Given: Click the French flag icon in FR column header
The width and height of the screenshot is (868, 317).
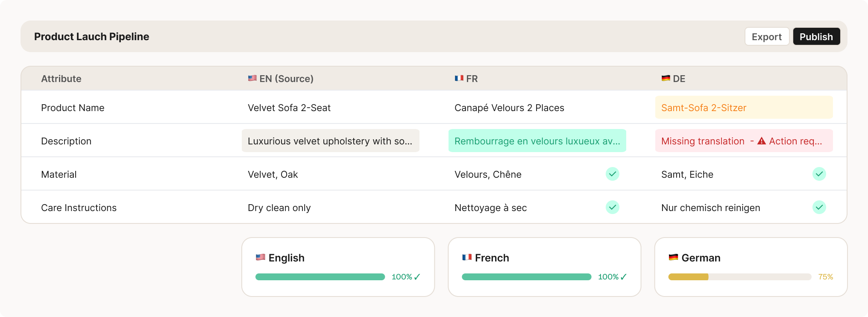Looking at the screenshot, I should pyautogui.click(x=459, y=78).
